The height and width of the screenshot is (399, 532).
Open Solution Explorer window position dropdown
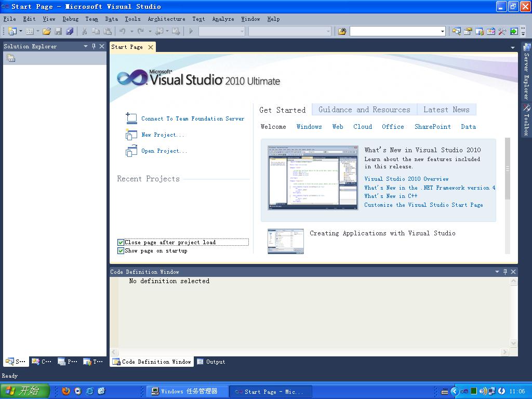tap(86, 46)
